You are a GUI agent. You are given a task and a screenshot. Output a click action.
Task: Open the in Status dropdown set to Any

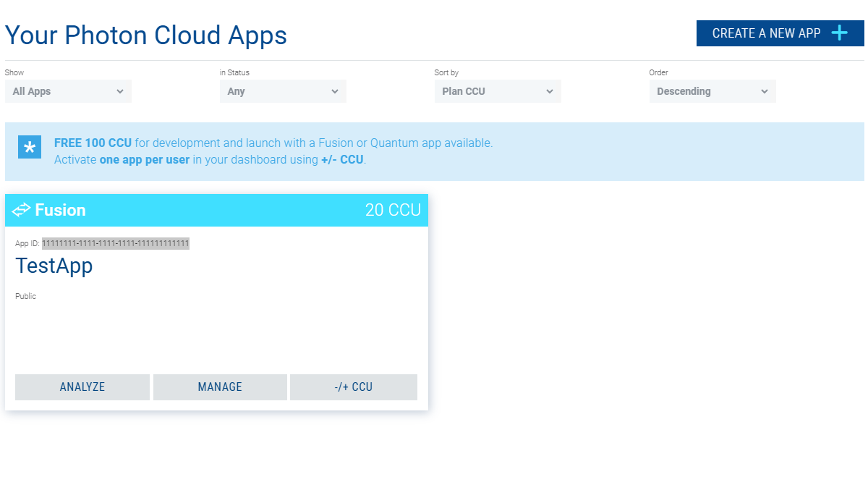(x=283, y=91)
